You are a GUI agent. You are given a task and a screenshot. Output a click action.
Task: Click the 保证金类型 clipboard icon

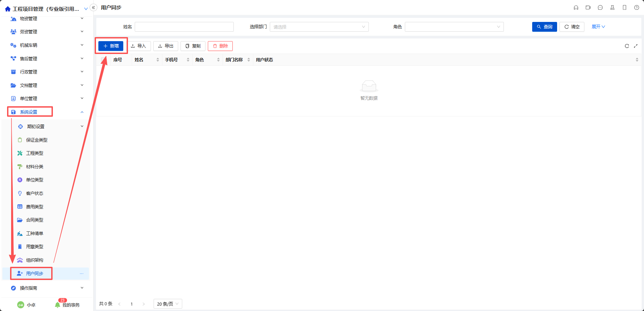point(20,140)
